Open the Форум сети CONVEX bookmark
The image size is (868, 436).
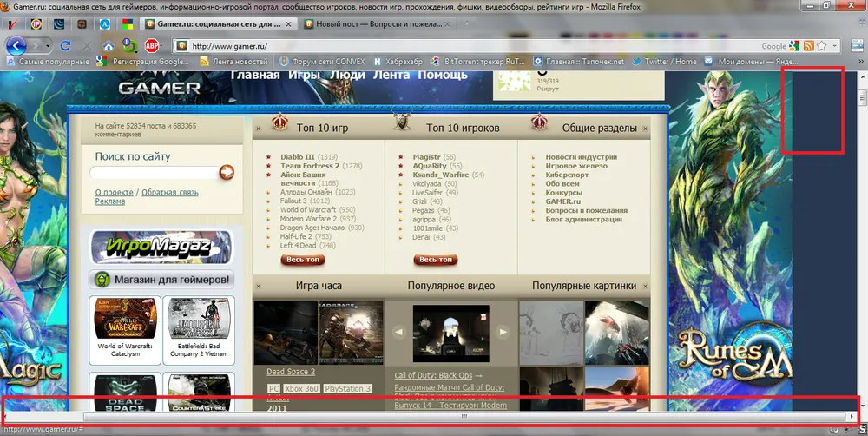point(322,62)
